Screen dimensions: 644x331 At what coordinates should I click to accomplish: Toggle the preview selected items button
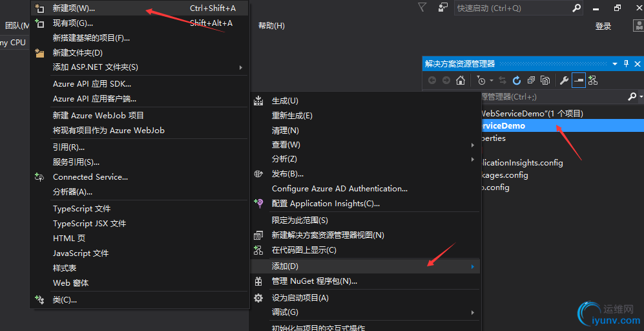(578, 80)
